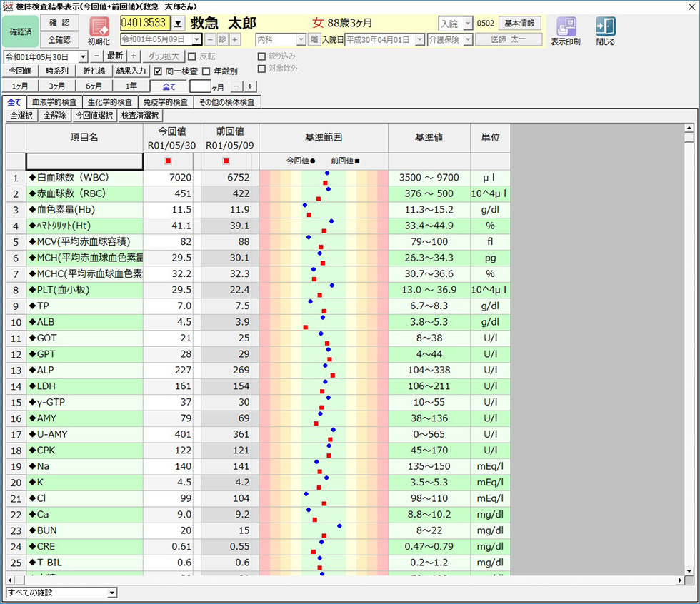Click the 全選択 button

[21, 116]
